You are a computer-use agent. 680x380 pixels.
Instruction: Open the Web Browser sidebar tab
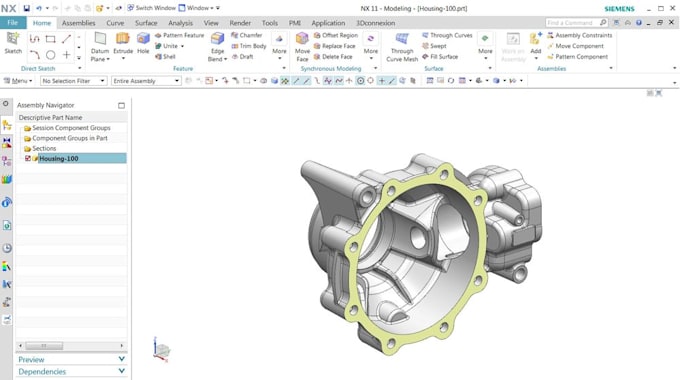point(7,225)
